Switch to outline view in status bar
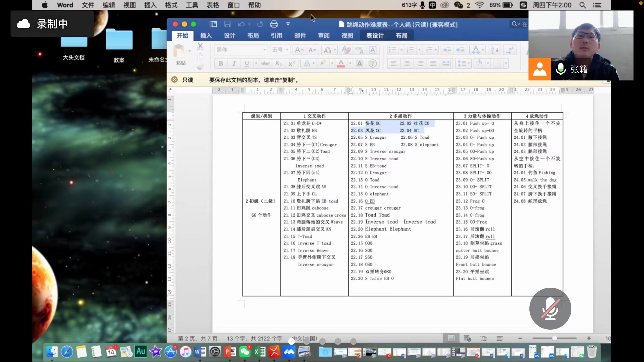 pyautogui.click(x=484, y=338)
